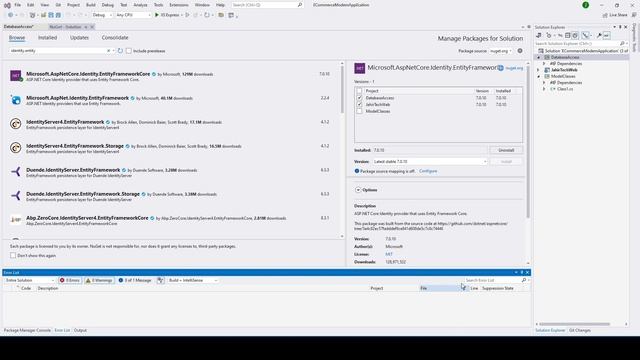Click the IIS Express green run icon
Image resolution: width=640 pixels, height=360 pixels.
(157, 15)
